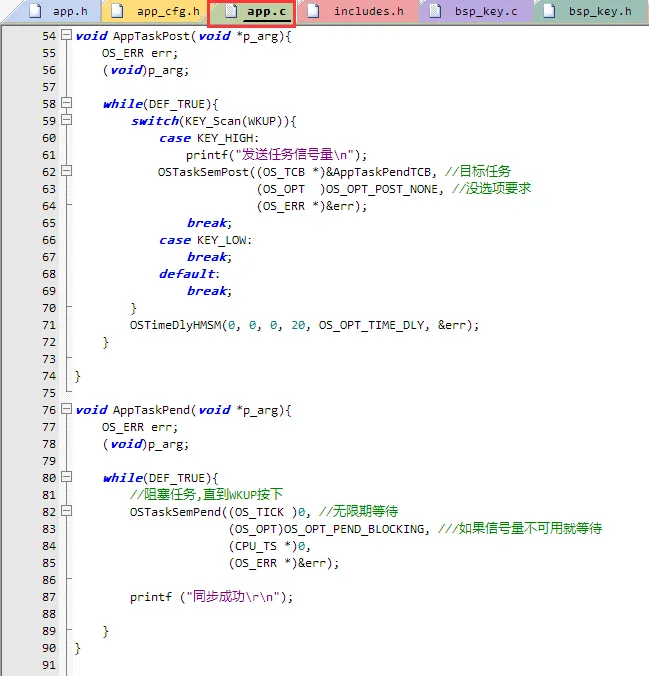Click line number 87 in the gutter
The width and height of the screenshot is (649, 676).
click(x=49, y=597)
